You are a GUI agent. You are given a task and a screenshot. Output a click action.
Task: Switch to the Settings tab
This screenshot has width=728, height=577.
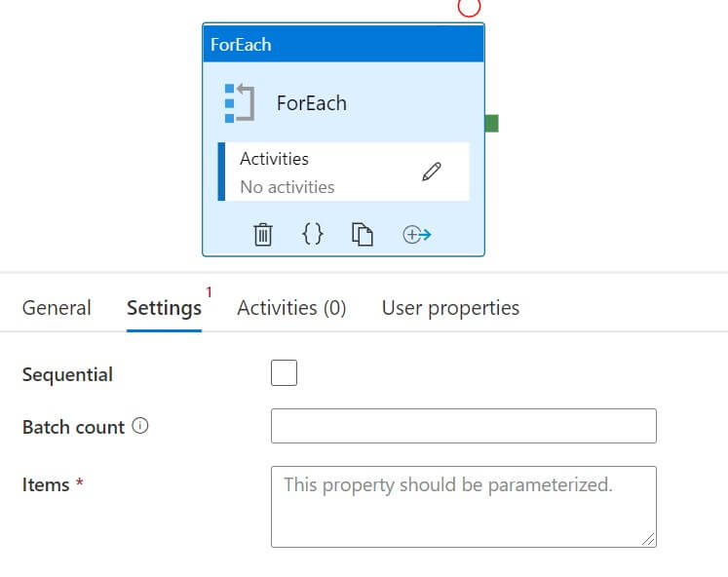coord(164,308)
